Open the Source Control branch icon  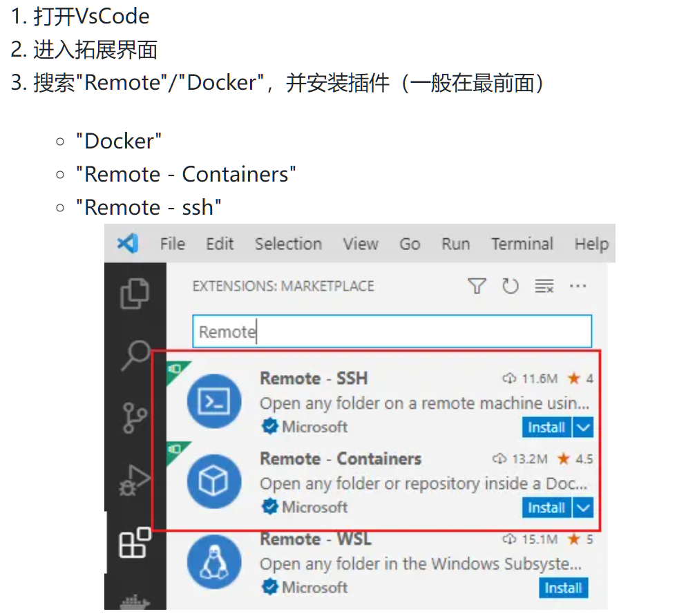[134, 418]
